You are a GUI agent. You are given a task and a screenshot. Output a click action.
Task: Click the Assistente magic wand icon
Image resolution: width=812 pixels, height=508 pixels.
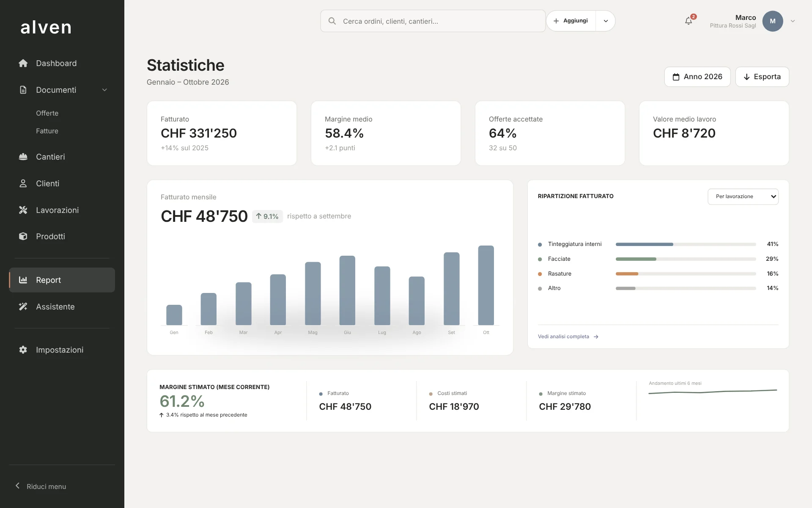click(x=23, y=306)
